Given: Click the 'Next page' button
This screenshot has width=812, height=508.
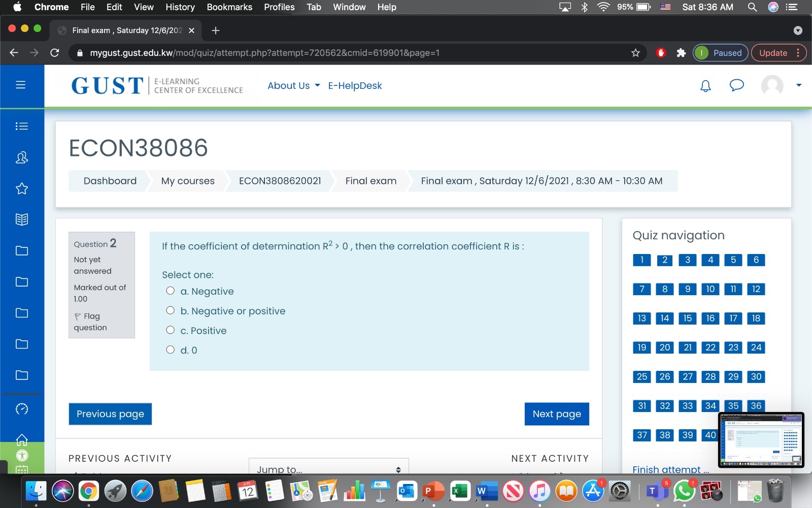Looking at the screenshot, I should click(556, 414).
